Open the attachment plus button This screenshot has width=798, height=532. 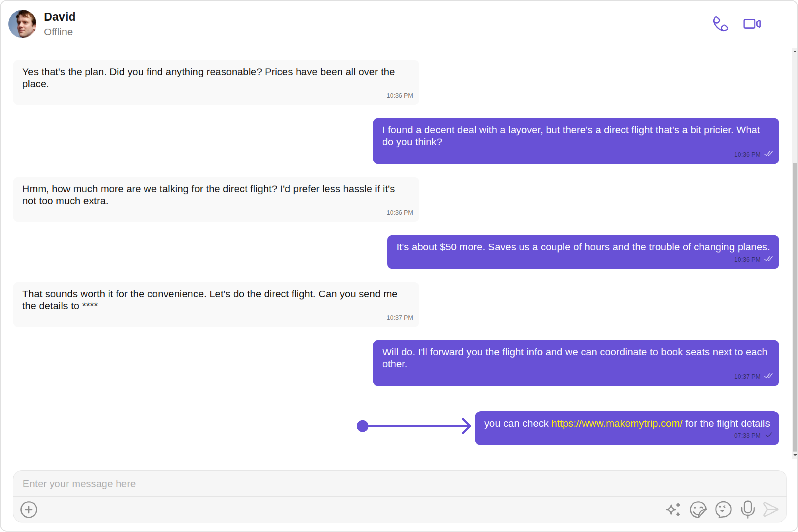[x=29, y=510]
